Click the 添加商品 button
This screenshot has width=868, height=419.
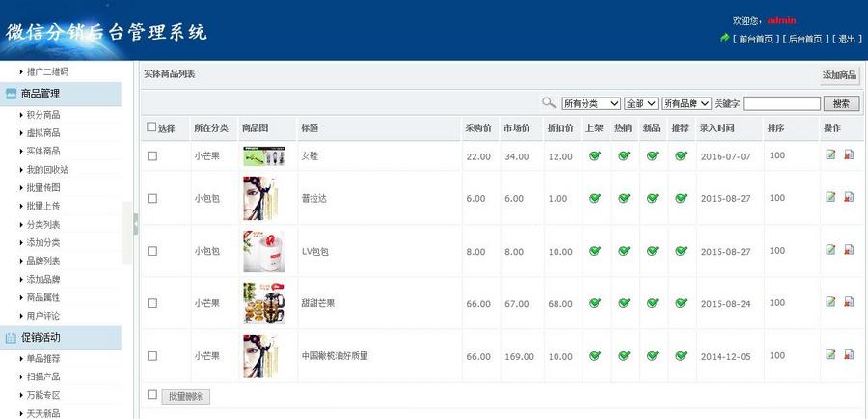coord(839,75)
